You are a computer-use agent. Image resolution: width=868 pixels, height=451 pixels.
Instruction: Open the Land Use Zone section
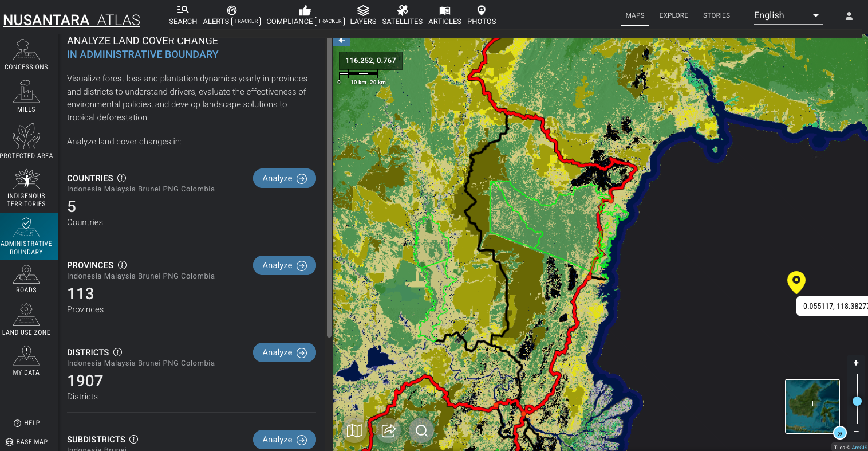click(x=26, y=320)
